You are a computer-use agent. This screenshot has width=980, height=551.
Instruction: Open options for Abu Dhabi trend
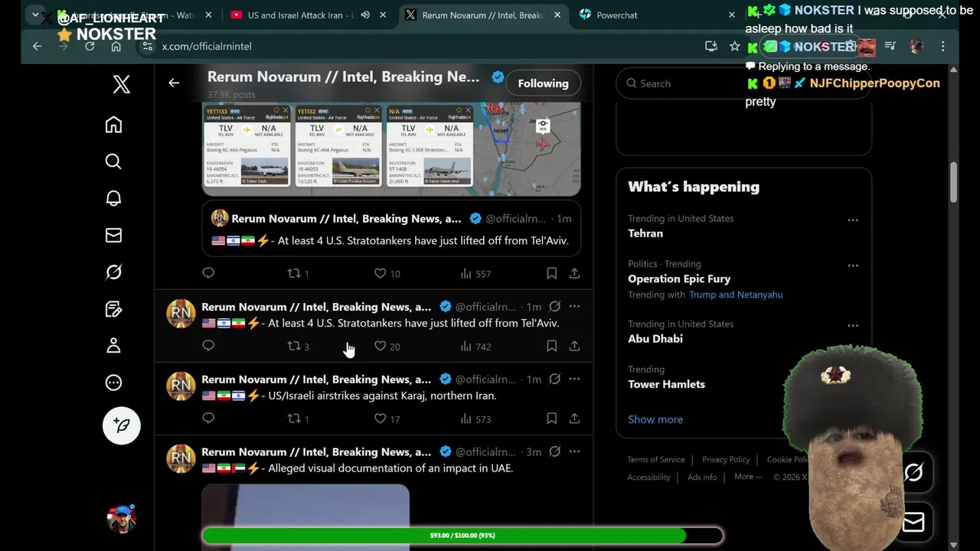click(853, 325)
